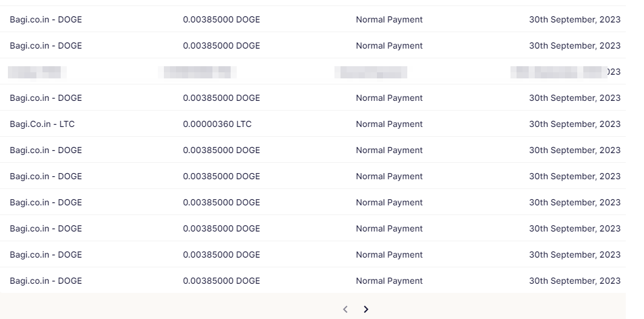
Task: Click Normal Payment in the top row
Action: click(389, 19)
